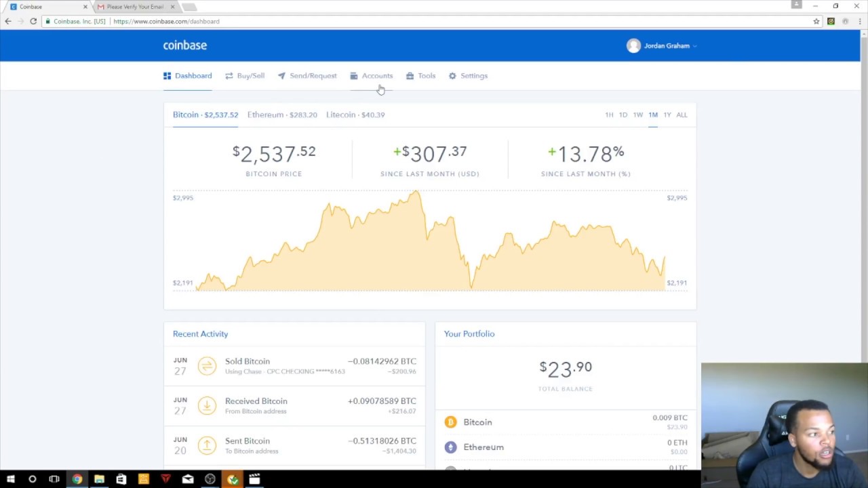Screen dimensions: 868x488
Task: Bookmark this page with the star icon
Action: click(816, 21)
